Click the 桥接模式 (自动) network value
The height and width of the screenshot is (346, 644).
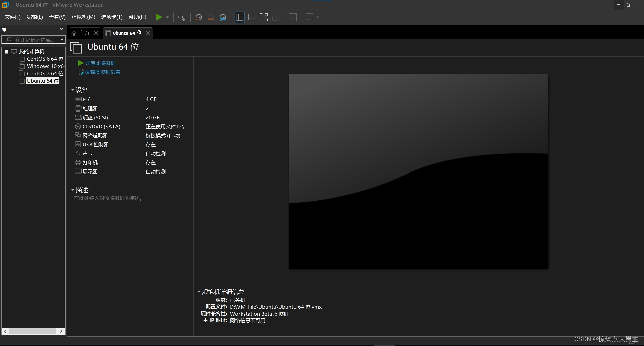click(x=163, y=135)
